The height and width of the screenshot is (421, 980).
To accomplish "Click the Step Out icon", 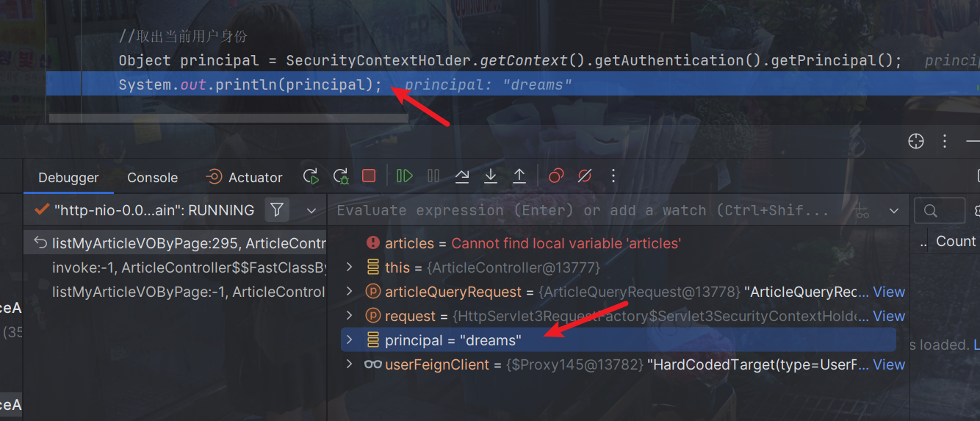I will point(519,176).
